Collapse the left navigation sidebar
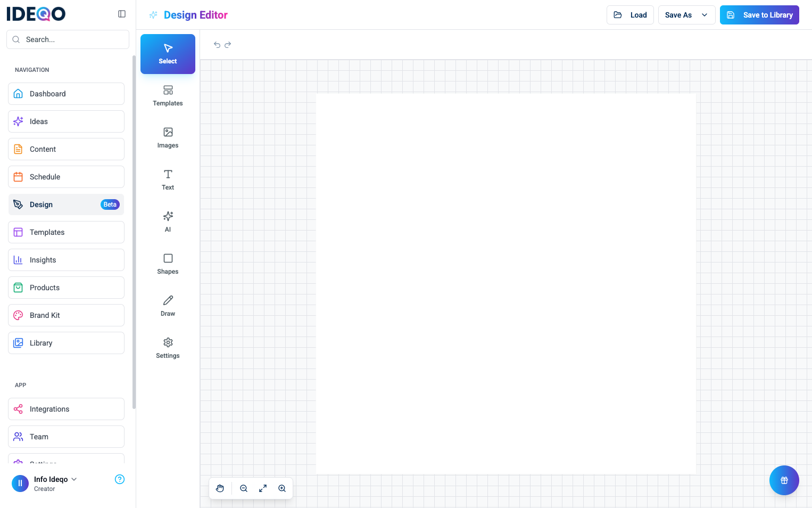 click(x=122, y=14)
